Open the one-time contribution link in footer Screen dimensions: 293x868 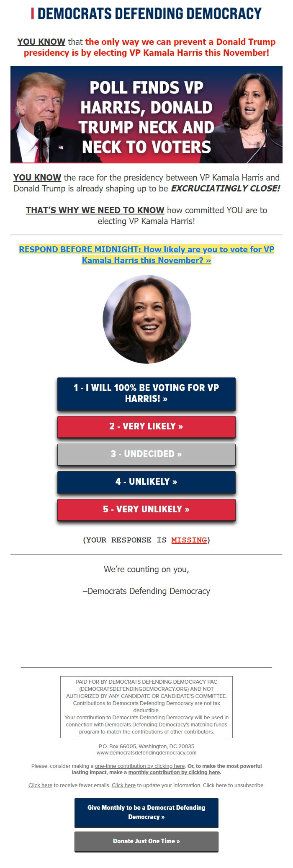(x=140, y=766)
